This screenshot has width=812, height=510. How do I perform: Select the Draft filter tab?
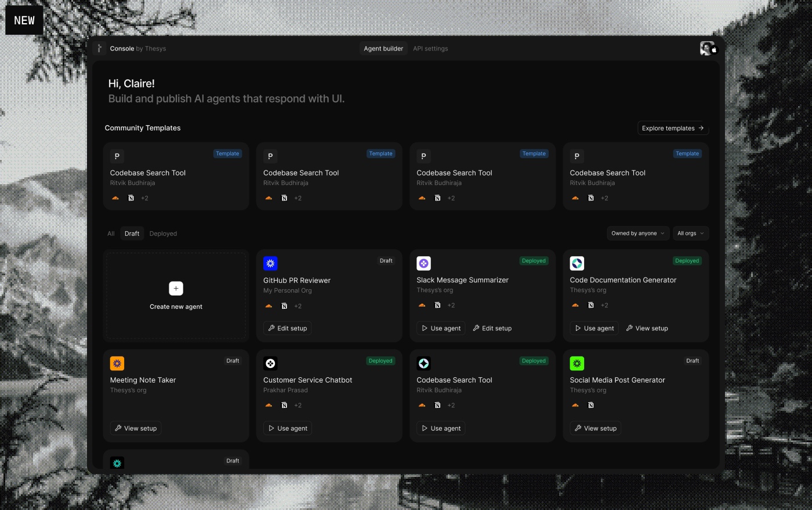coord(132,234)
